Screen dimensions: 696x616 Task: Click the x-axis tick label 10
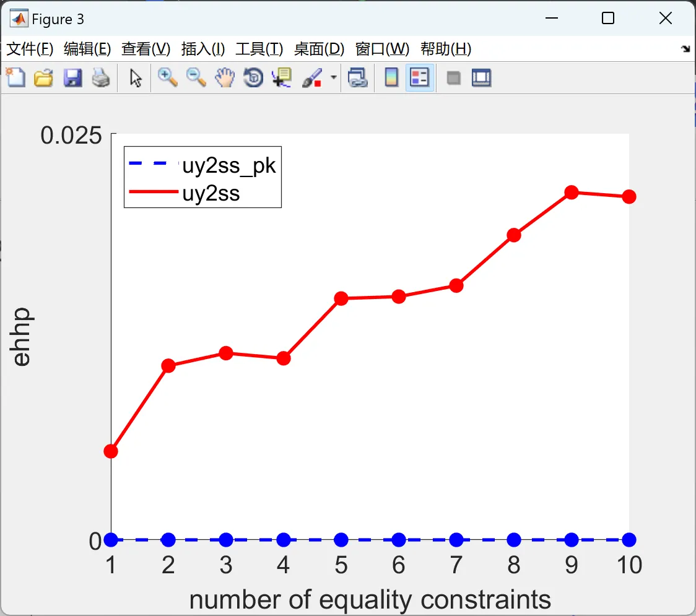(629, 565)
